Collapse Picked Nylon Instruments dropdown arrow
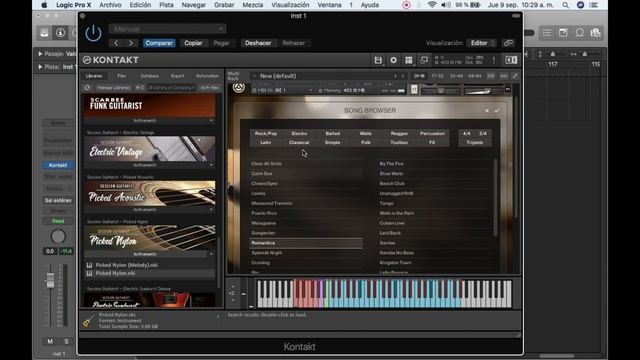Image resolution: width=640 pixels, height=360 pixels. (211, 254)
